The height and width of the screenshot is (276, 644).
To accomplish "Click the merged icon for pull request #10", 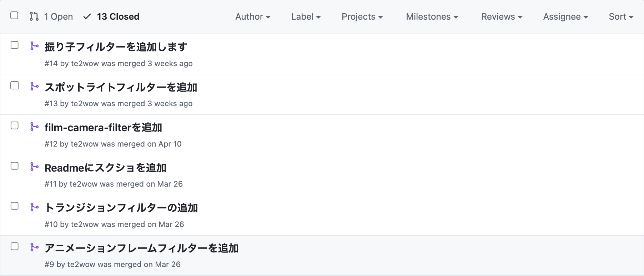I will coord(34,207).
